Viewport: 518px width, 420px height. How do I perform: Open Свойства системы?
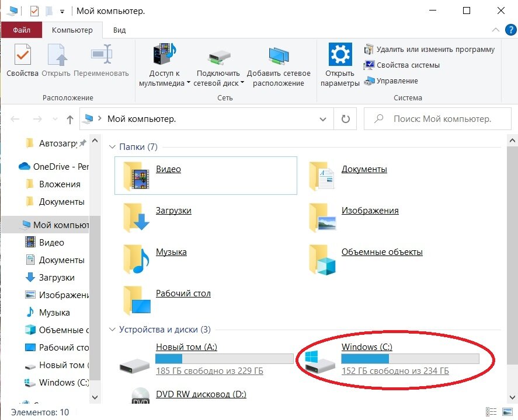(x=402, y=65)
